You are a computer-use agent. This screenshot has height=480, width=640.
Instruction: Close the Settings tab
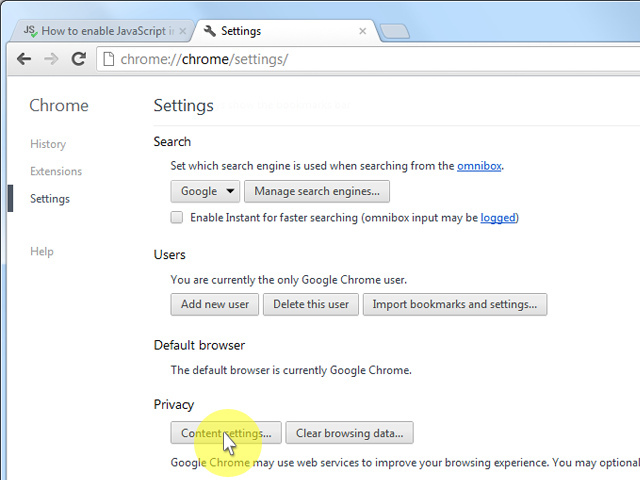click(363, 31)
